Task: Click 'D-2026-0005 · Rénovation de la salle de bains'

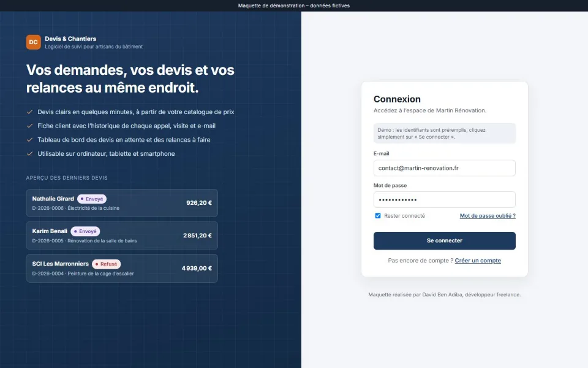Action: (85, 240)
